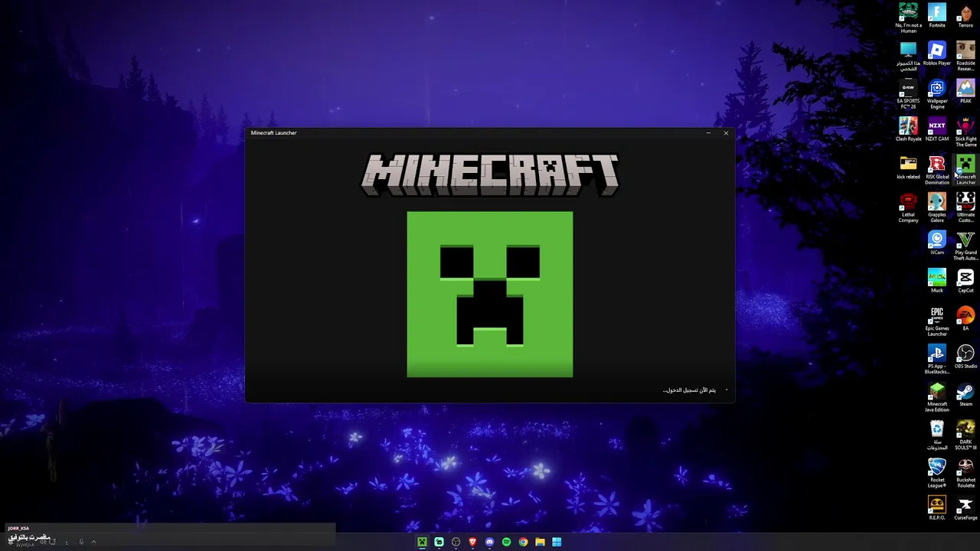Minimize the Minecraft Launcher window
This screenshot has width=980, height=551.
[x=708, y=133]
